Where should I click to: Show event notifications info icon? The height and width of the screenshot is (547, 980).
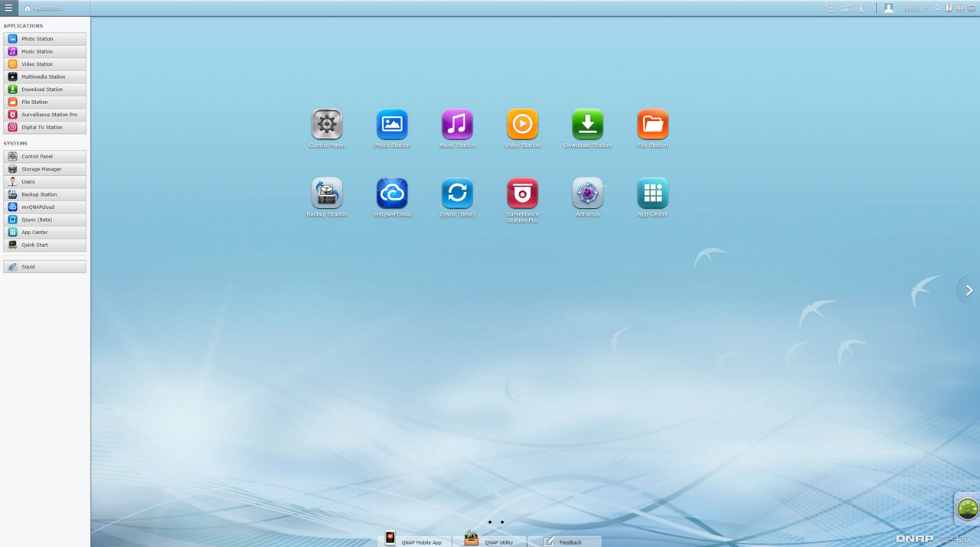click(861, 8)
